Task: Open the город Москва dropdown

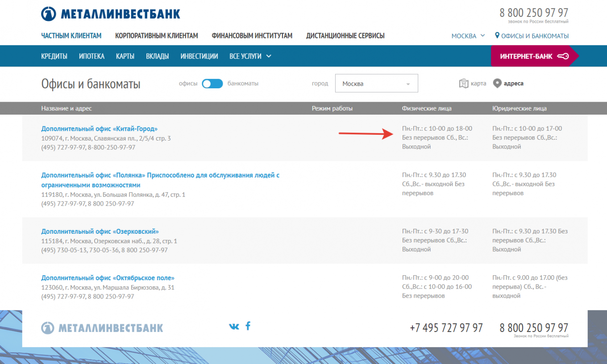Action: (376, 83)
